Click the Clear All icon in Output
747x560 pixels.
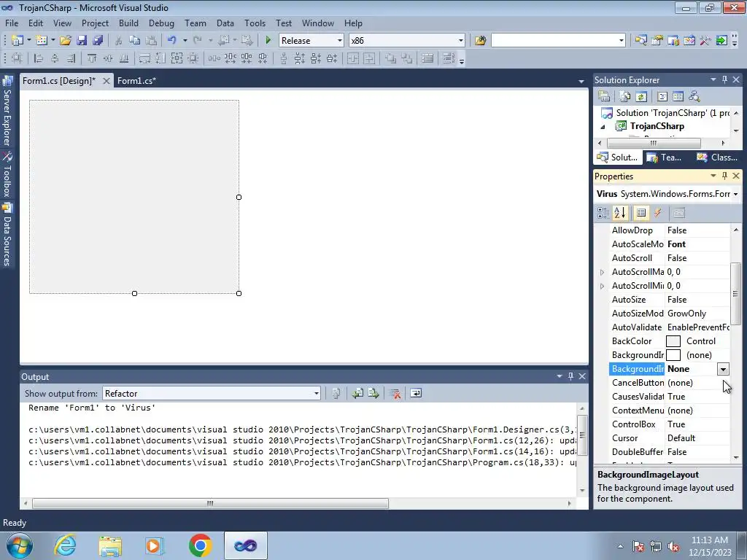395,393
